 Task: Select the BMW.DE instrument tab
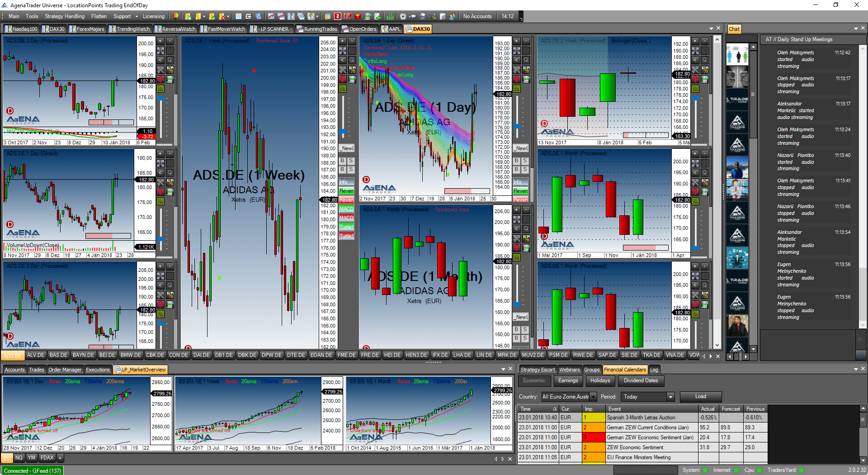[x=131, y=356]
